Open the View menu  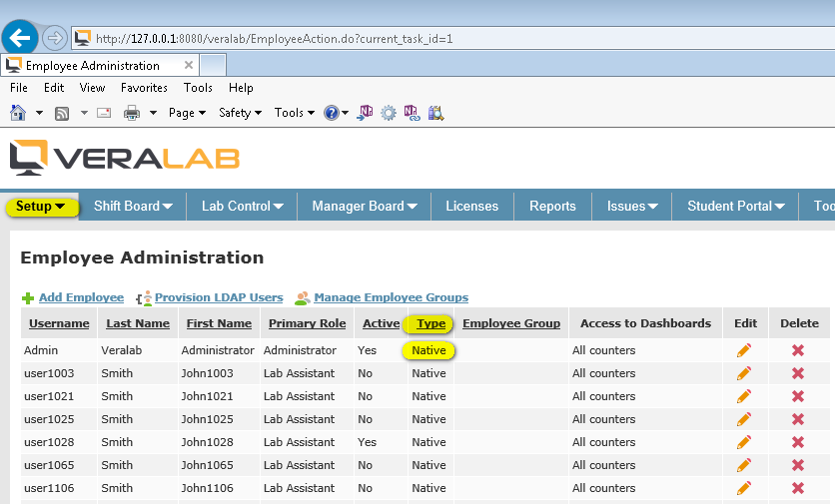click(x=92, y=88)
